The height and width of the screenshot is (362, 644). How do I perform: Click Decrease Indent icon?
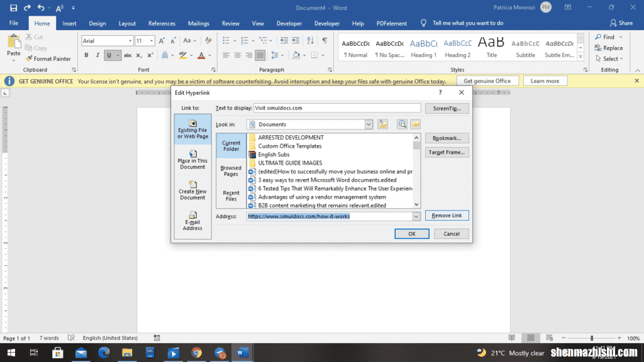(284, 40)
